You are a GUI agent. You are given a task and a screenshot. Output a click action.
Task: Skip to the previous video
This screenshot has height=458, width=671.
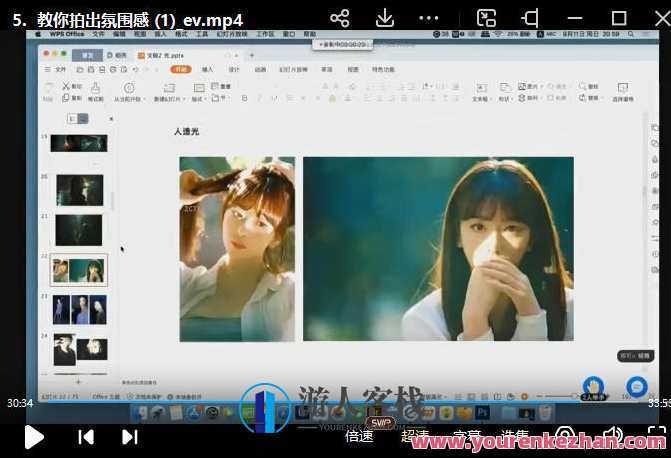click(x=86, y=437)
